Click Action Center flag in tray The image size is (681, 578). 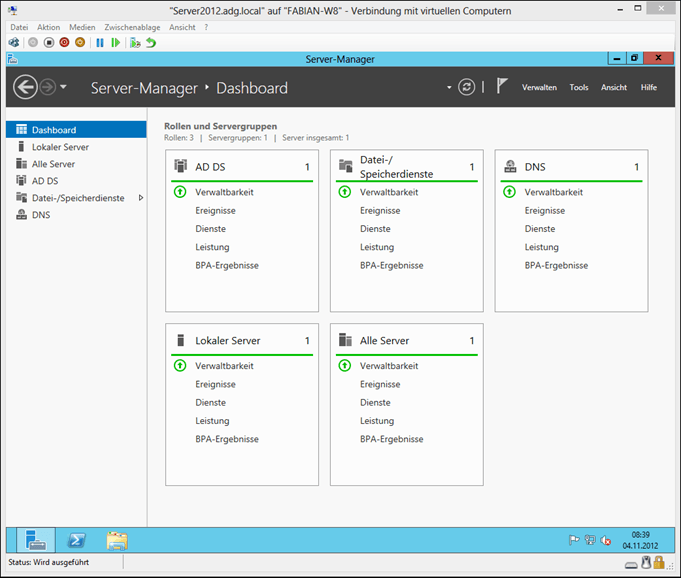(574, 540)
